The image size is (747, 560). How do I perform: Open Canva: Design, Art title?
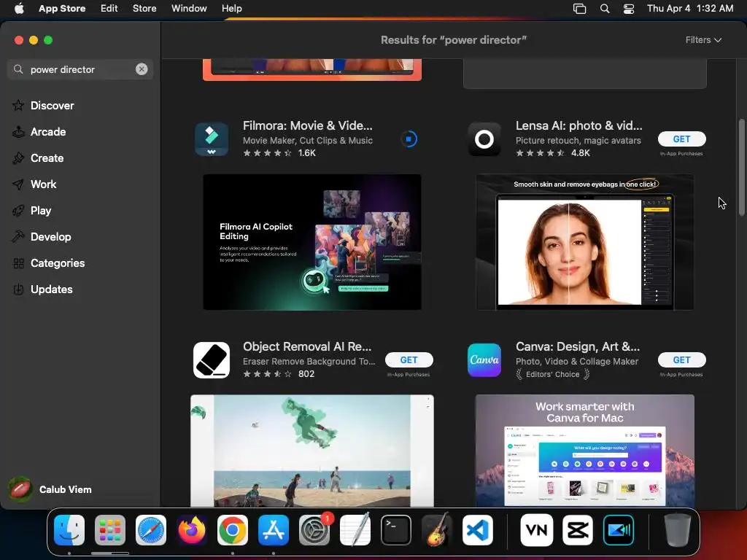point(578,346)
